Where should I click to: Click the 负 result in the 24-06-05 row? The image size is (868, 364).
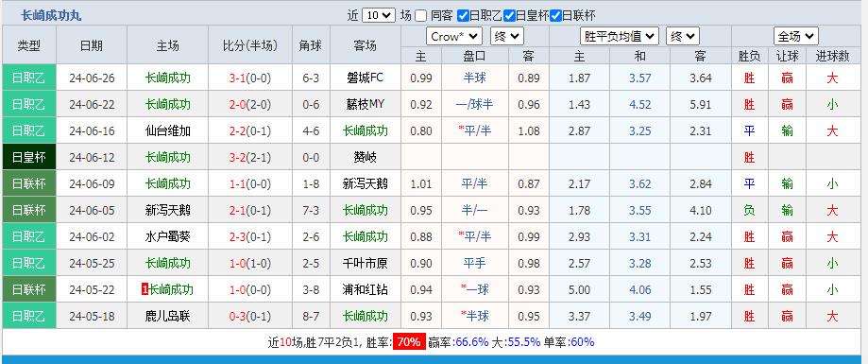coord(749,210)
